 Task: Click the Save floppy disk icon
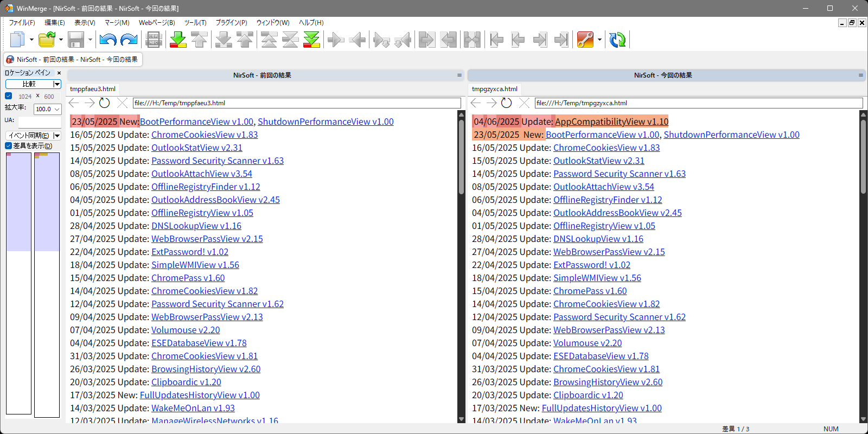coord(76,40)
